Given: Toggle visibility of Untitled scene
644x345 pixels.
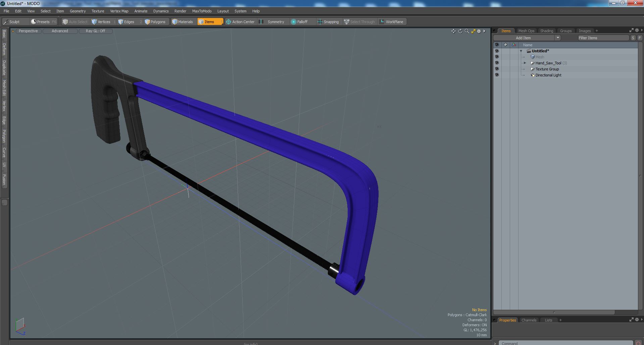Looking at the screenshot, I should pos(497,51).
